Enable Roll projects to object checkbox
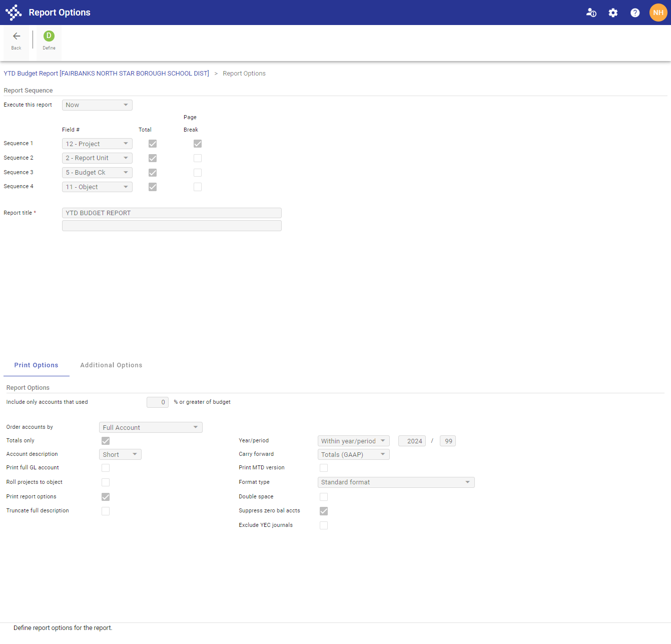The height and width of the screenshot is (644, 671). coord(106,482)
